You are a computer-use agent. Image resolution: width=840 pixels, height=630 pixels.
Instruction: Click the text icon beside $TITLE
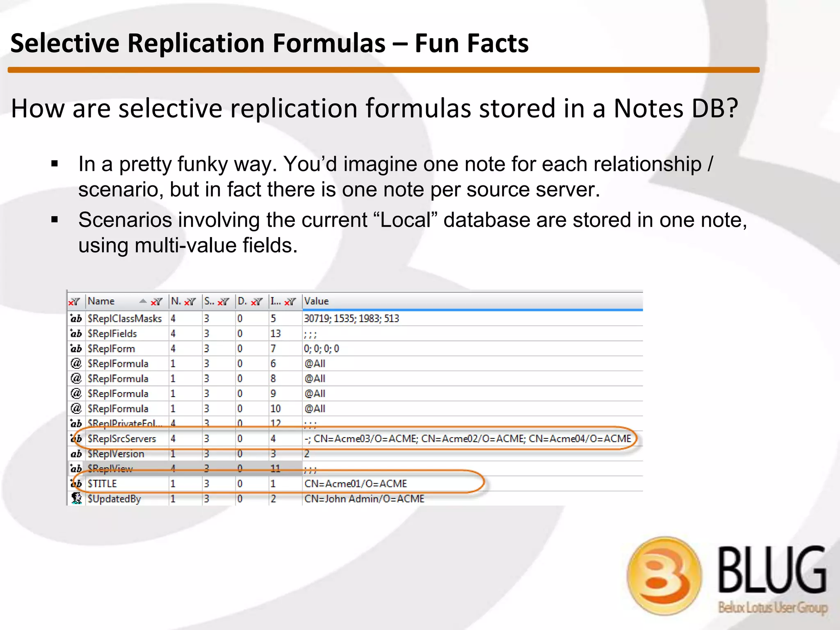(76, 484)
